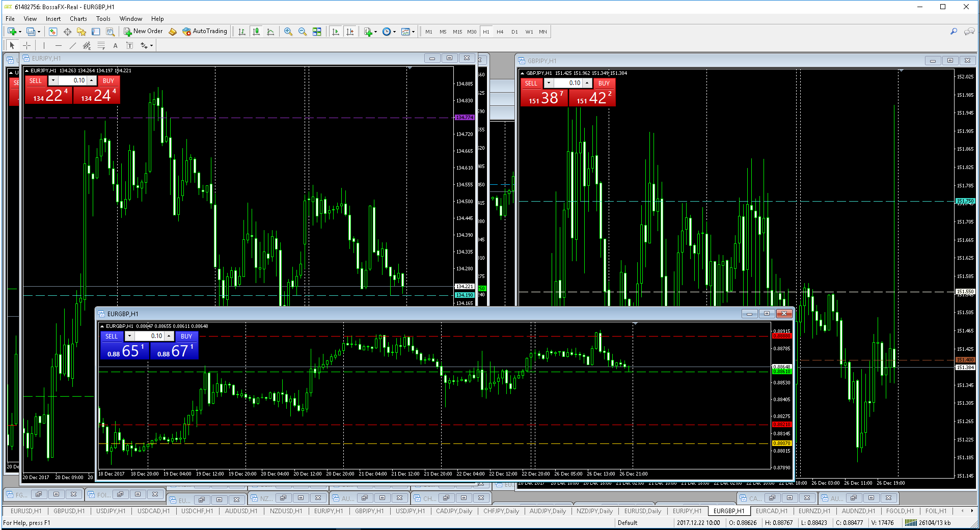Select the W1 timeframe button
980x530 pixels.
click(x=529, y=32)
